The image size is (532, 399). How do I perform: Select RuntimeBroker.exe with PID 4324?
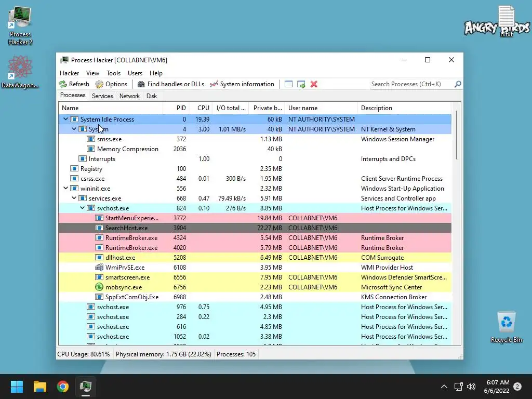pyautogui.click(x=255, y=237)
